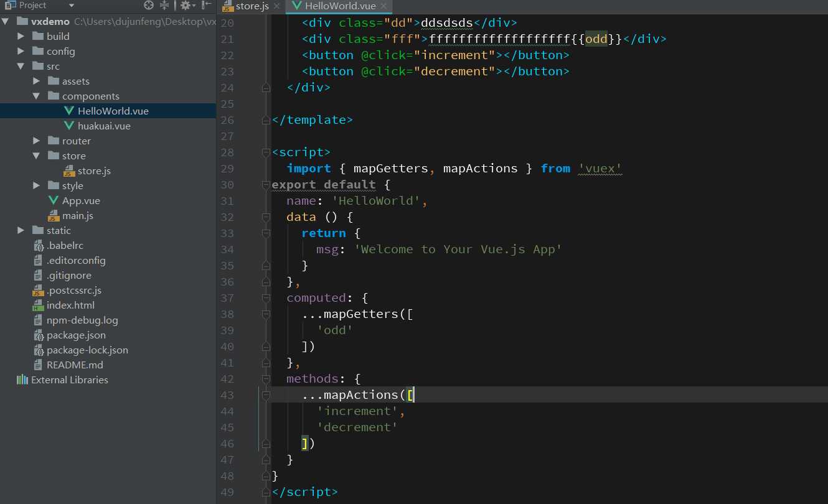The width and height of the screenshot is (828, 504).
Task: Click the 'decrement' string on line 45
Action: point(357,427)
